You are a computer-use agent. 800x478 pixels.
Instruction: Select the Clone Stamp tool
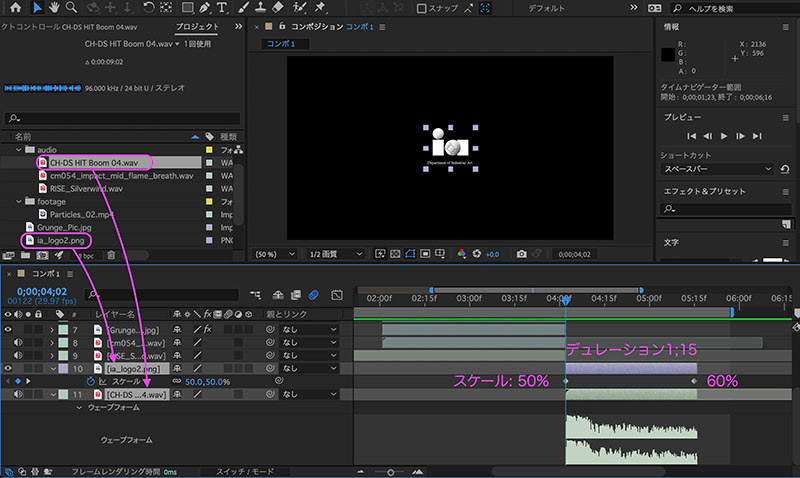(261, 7)
